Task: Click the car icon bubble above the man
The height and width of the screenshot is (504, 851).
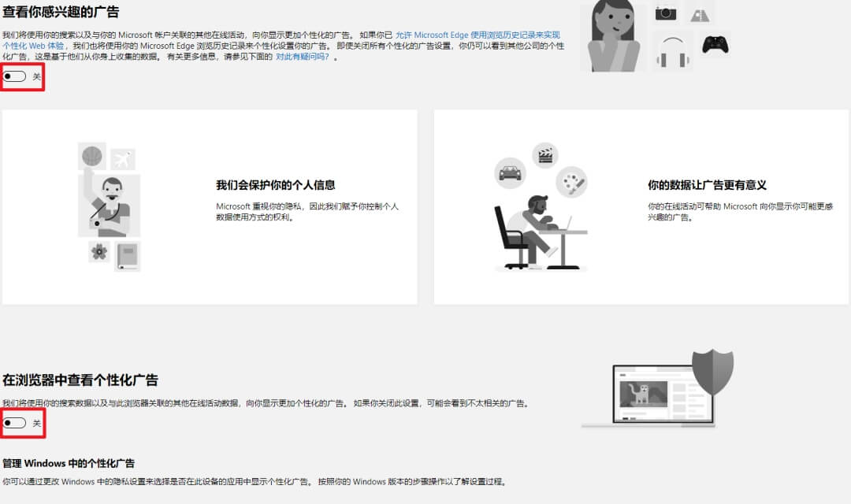Action: pos(510,174)
